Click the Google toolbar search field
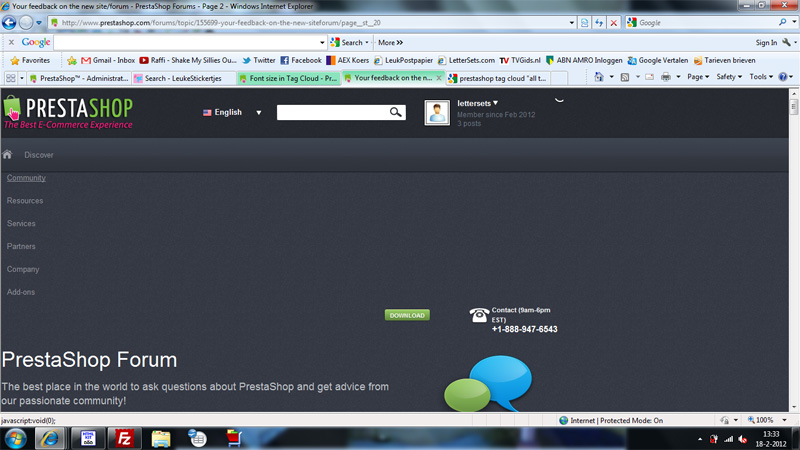Screen dimensions: 800x450 click(x=186, y=42)
